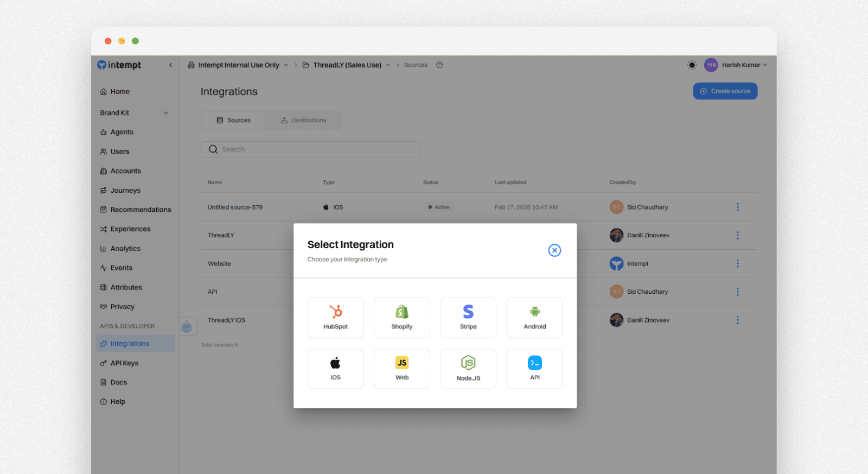The image size is (868, 474).
Task: Select the HubSpot integration tile
Action: tap(335, 318)
